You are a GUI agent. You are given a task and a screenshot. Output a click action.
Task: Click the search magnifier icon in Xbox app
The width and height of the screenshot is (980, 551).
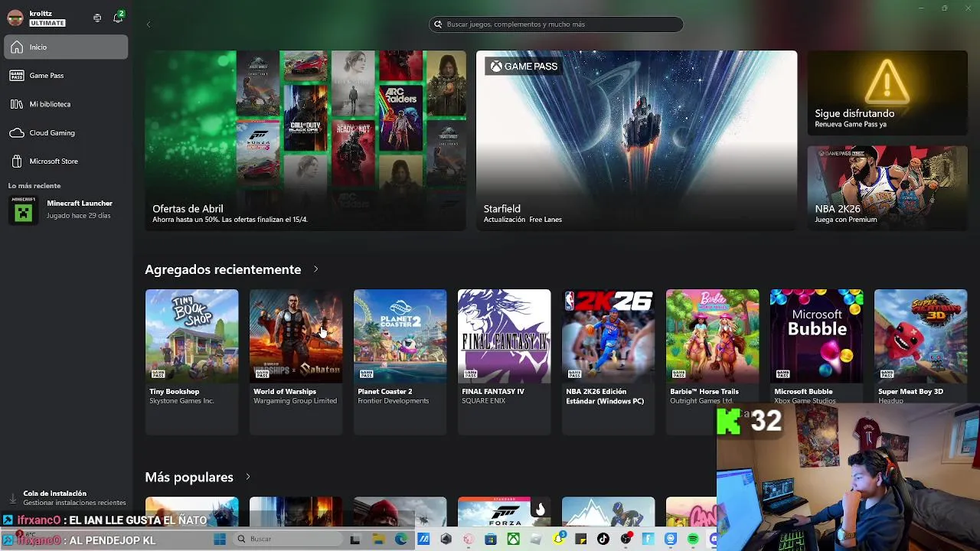click(x=438, y=24)
